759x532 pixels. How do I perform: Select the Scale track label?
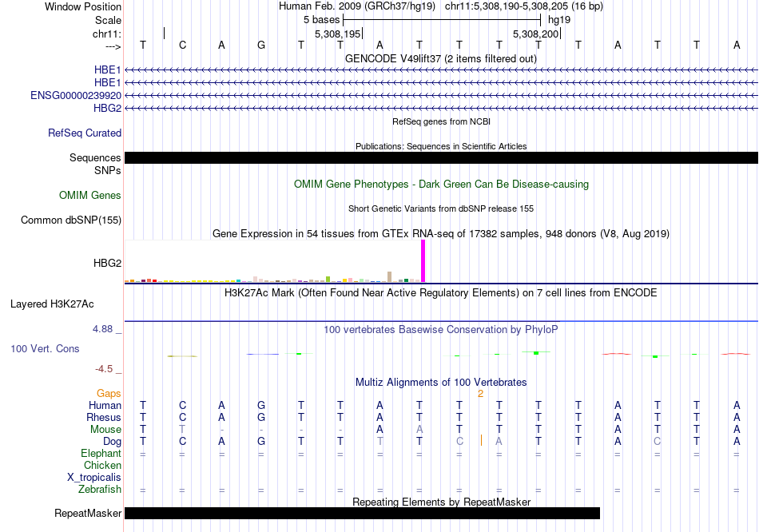pos(108,20)
